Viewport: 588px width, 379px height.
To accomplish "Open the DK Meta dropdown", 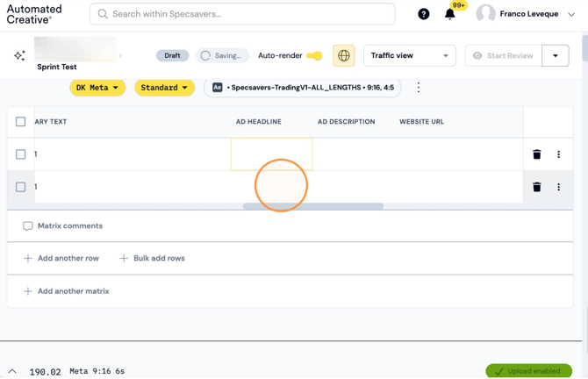I will click(97, 88).
